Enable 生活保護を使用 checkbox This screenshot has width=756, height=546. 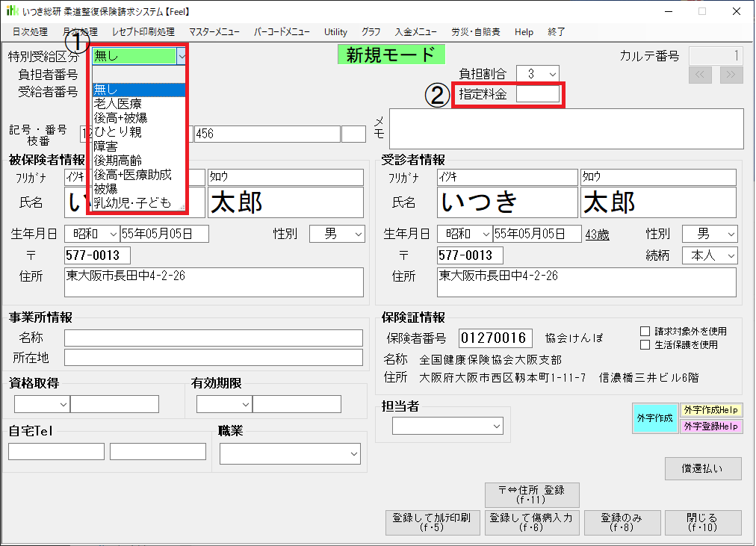point(645,344)
